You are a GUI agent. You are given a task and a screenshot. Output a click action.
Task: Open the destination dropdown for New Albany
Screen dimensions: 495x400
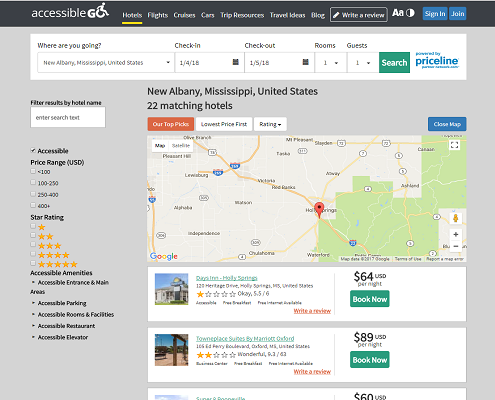106,62
